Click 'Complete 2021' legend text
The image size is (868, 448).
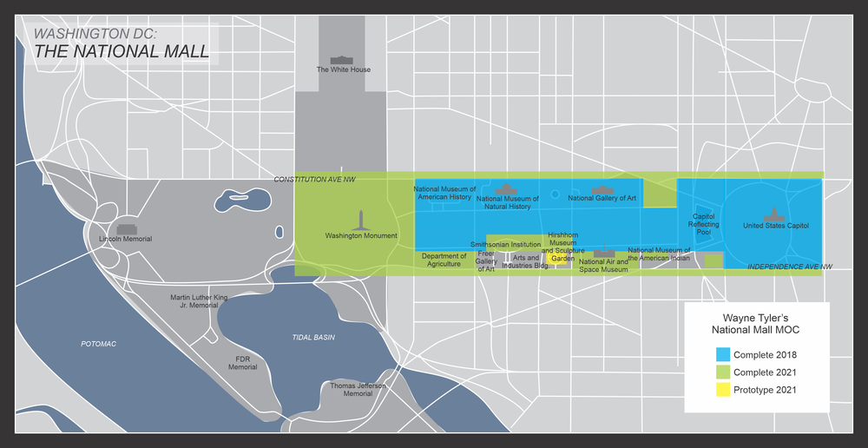pyautogui.click(x=765, y=372)
